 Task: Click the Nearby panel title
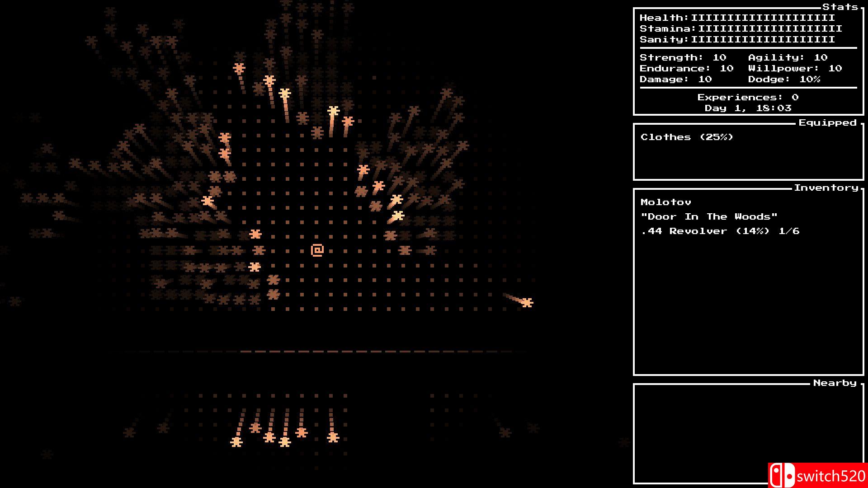coord(835,383)
